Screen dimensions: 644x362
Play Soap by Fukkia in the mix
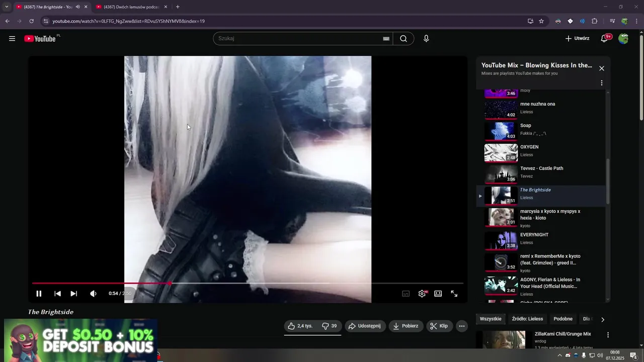(541, 131)
